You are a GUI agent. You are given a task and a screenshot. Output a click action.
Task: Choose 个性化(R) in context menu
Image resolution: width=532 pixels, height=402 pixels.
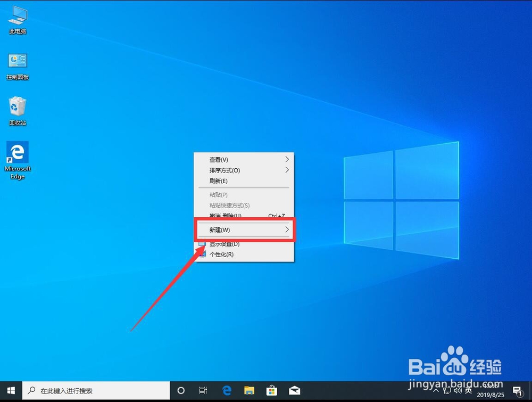click(244, 255)
